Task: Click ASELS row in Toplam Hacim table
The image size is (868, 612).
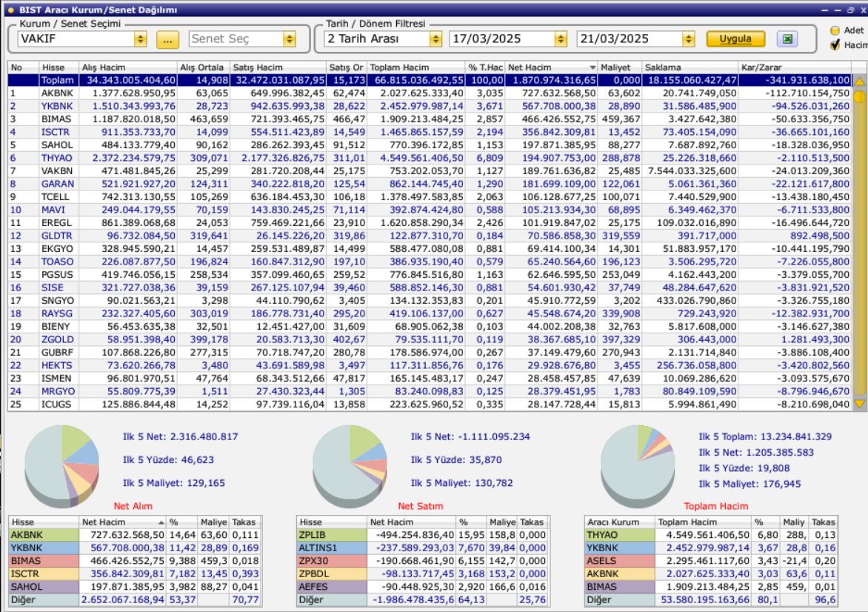Action: pyautogui.click(x=711, y=561)
